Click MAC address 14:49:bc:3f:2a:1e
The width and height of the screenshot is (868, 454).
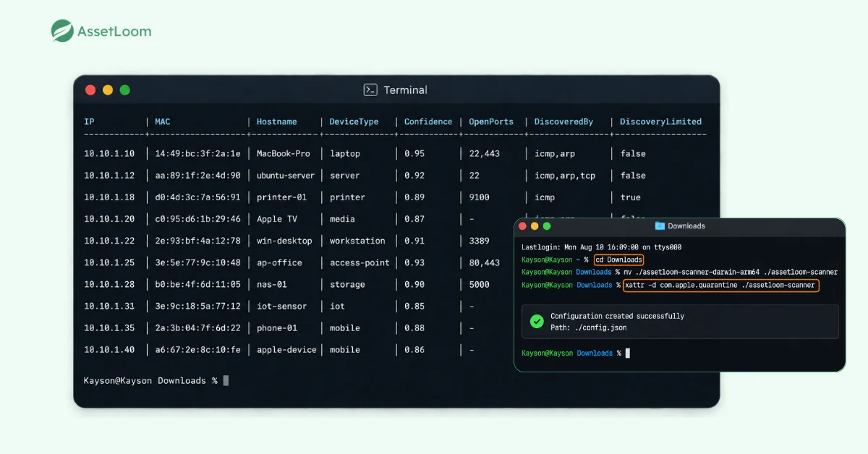coord(197,154)
